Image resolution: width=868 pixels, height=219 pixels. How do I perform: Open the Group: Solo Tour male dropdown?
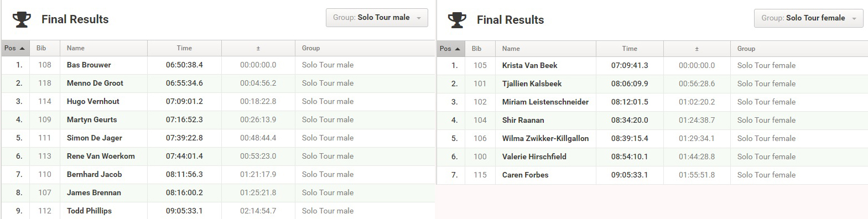coord(377,18)
